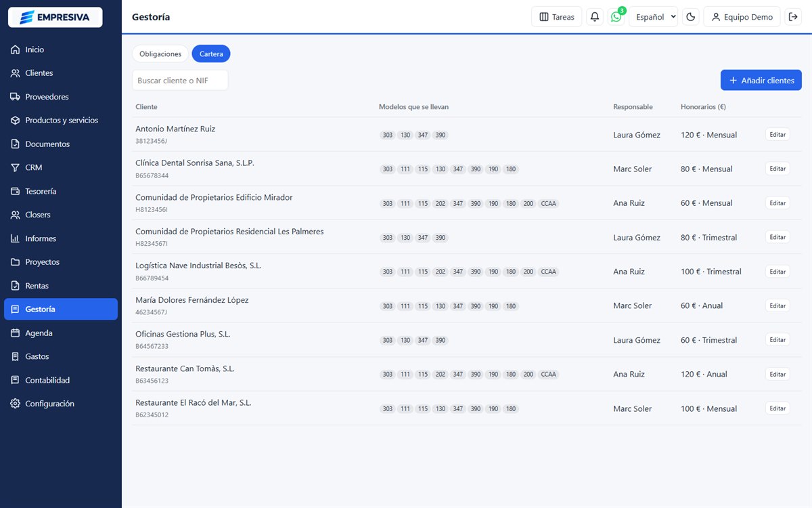
Task: Open the Equipo Demo account button
Action: 742,17
